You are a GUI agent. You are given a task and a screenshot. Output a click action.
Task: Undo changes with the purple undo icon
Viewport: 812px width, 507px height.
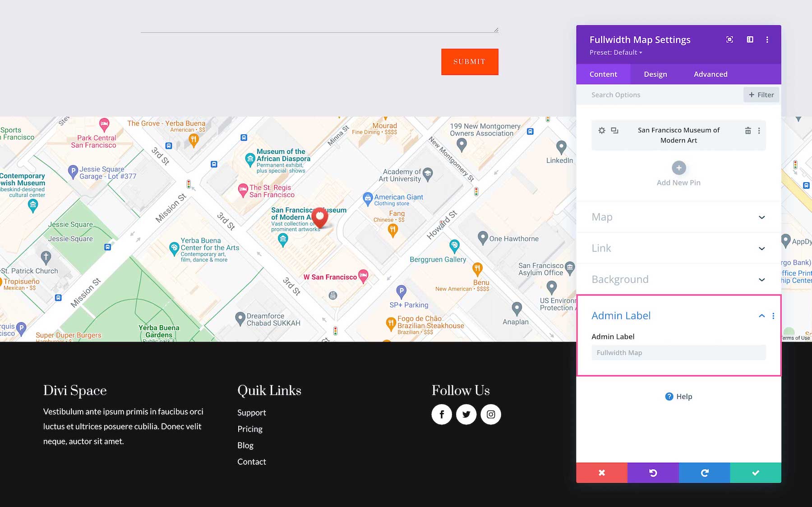(x=653, y=472)
